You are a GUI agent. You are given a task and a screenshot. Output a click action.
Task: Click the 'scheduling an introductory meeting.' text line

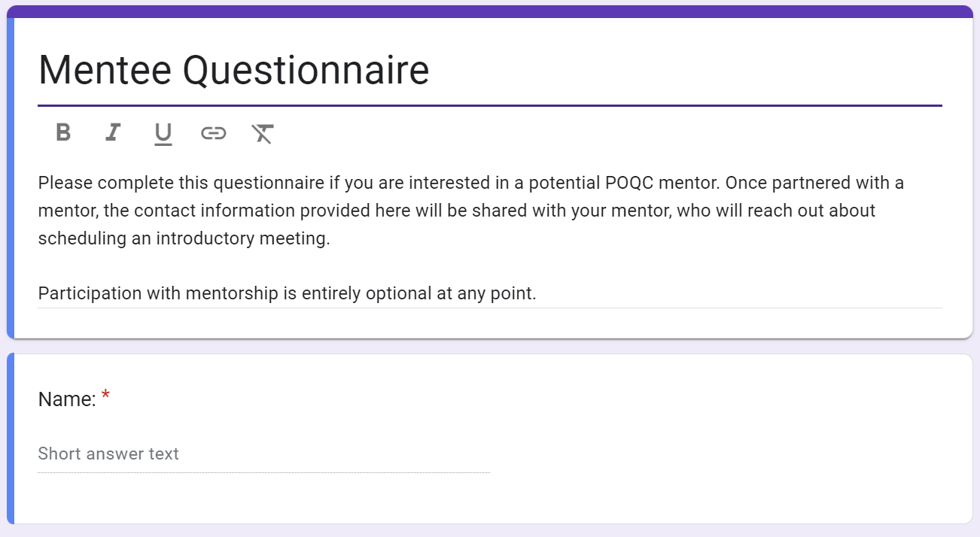(184, 238)
